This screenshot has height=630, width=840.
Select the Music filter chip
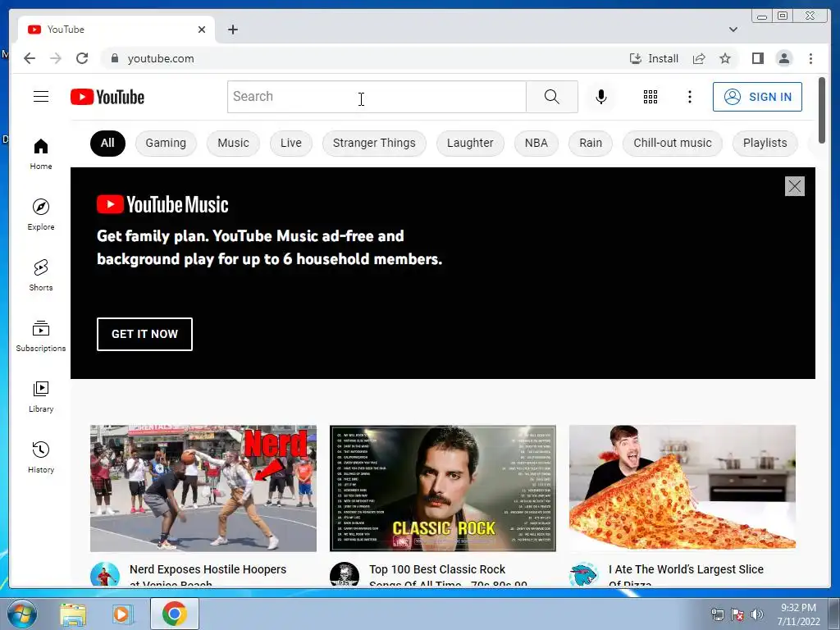click(233, 143)
